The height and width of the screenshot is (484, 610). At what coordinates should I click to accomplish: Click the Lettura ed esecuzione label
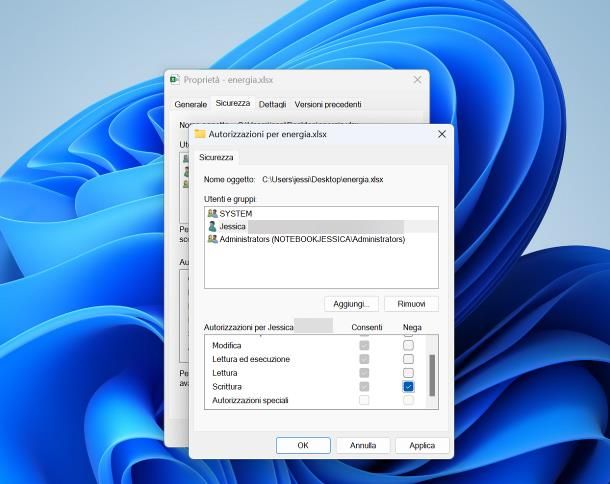coord(251,359)
